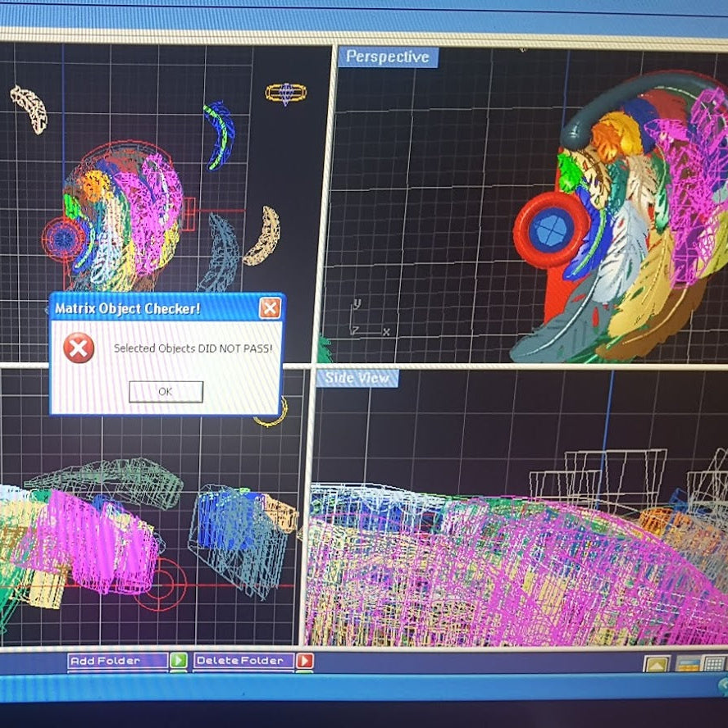Toggle the grid icon at bottom right
This screenshot has height=728, width=728.
click(x=714, y=664)
